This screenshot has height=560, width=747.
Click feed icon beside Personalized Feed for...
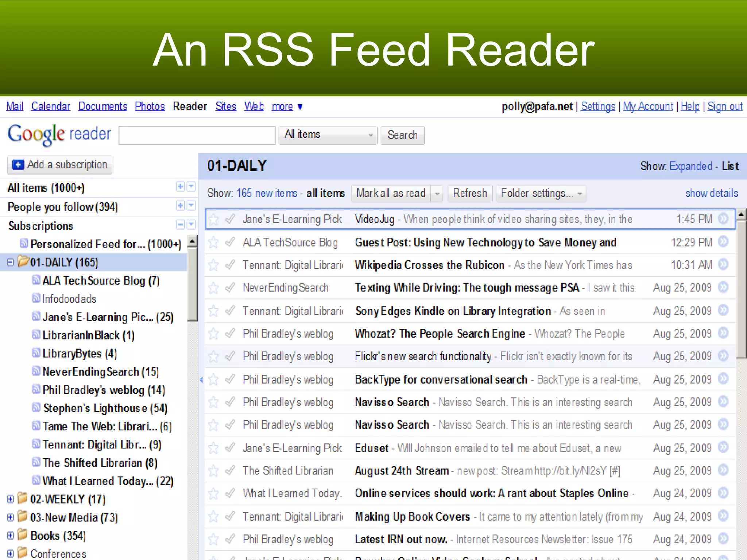(x=24, y=243)
